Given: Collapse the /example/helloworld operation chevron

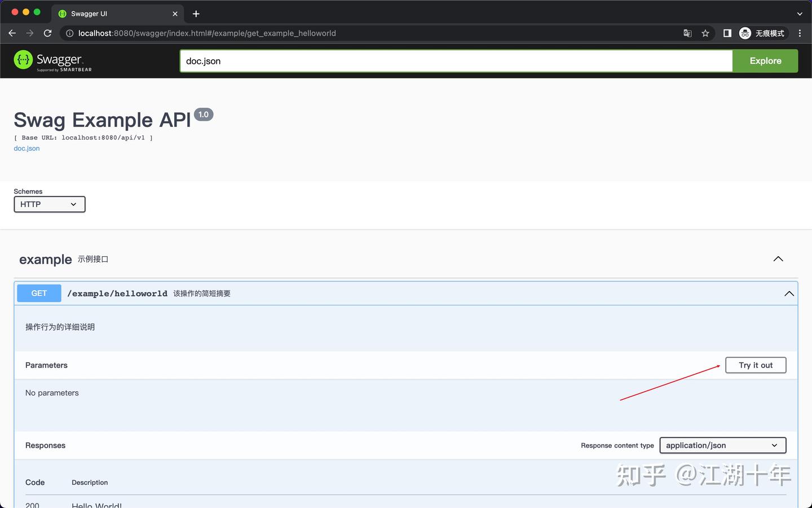Looking at the screenshot, I should (789, 294).
